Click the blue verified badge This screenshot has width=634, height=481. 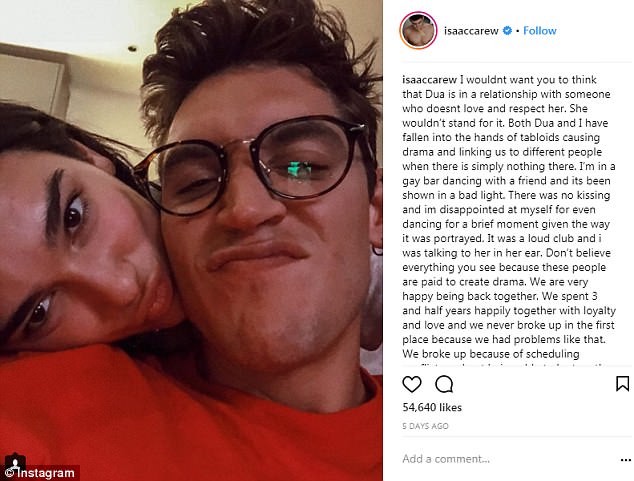pyautogui.click(x=507, y=30)
